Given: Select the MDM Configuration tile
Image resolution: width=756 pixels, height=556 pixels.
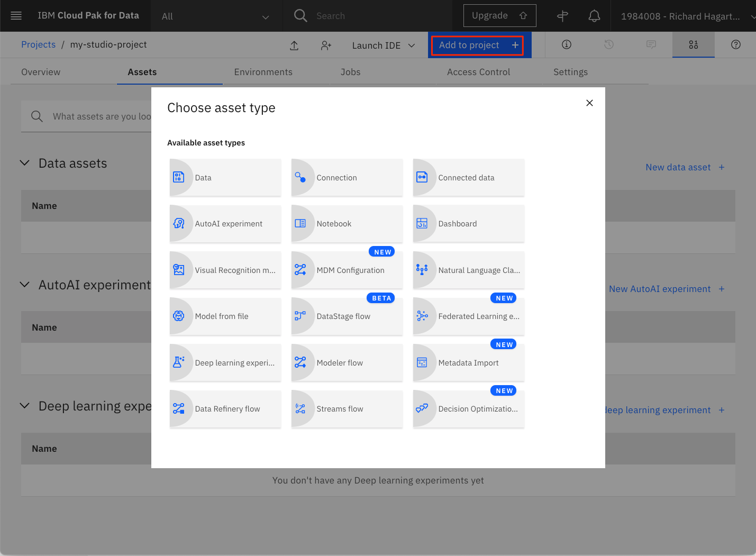Looking at the screenshot, I should [347, 270].
